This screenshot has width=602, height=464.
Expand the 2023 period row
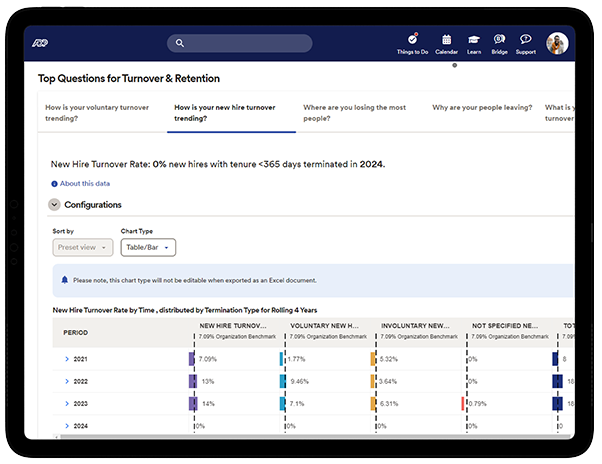coord(67,403)
